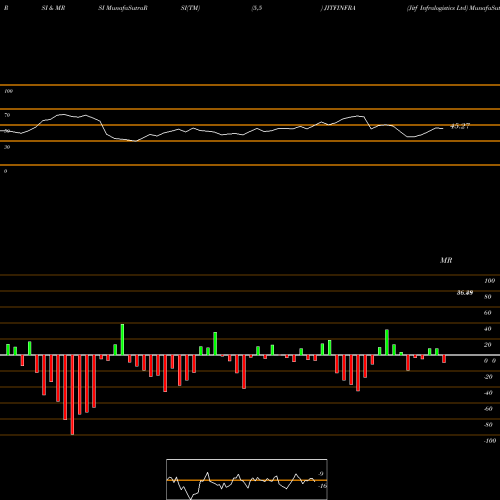Image resolution: width=500 pixels, height=500 pixels.
Task: Click the -9 label in mini chart
Action: click(320, 474)
